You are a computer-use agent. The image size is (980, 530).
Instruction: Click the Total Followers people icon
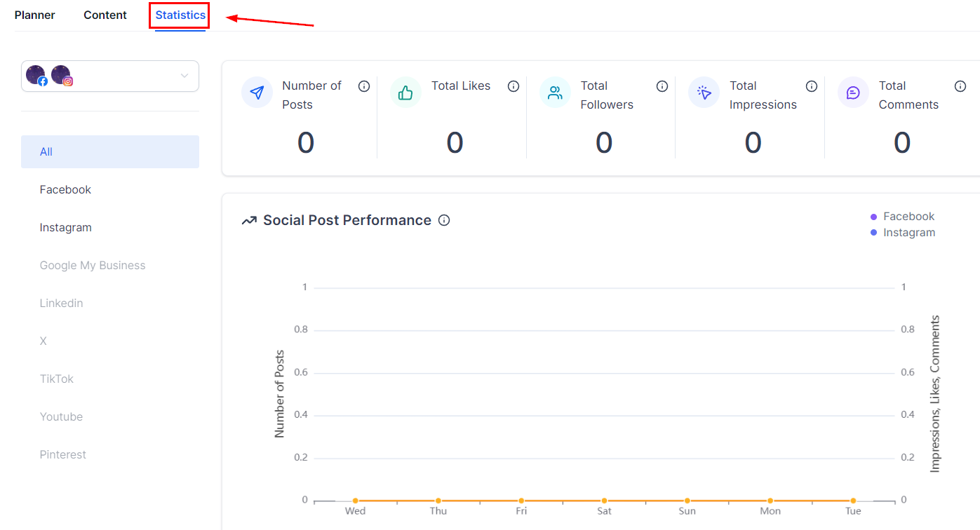point(555,93)
